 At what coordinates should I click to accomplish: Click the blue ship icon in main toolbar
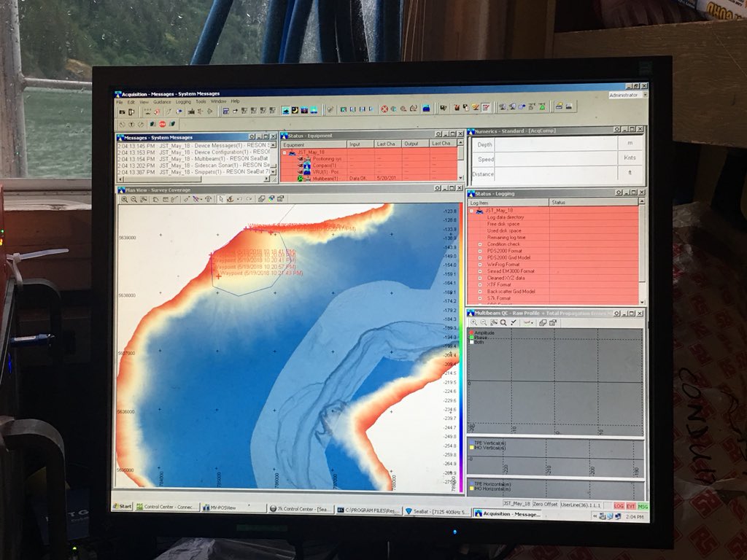(x=426, y=109)
